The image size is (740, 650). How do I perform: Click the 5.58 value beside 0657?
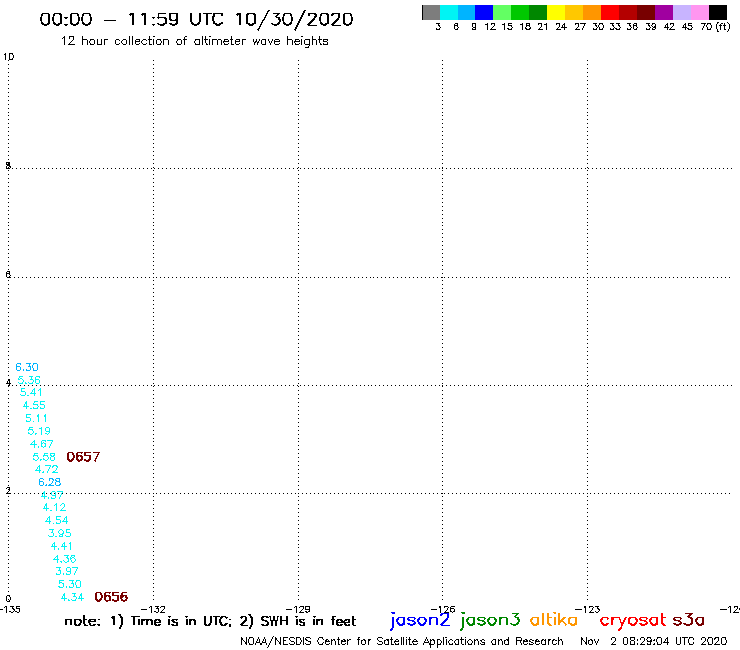click(44, 457)
